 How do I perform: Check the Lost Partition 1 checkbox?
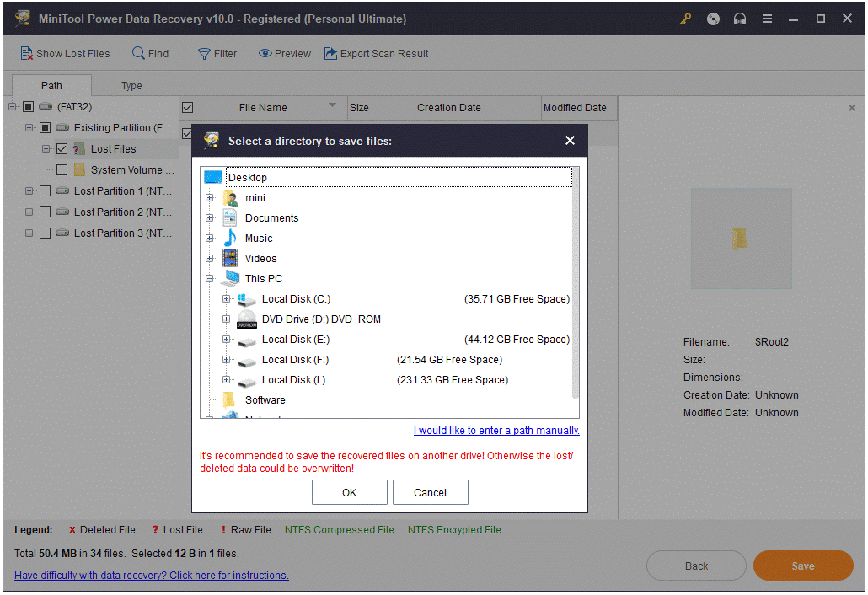45,190
